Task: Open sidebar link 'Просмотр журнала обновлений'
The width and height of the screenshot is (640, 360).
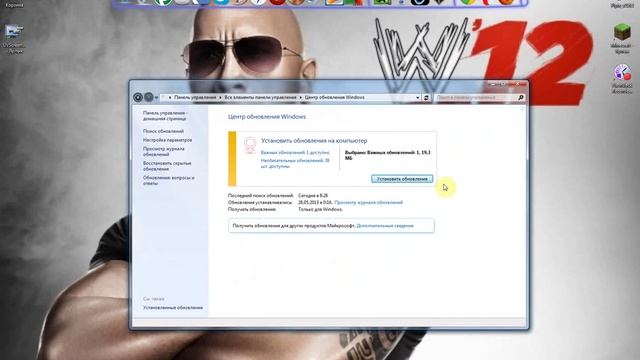Action: click(163, 151)
